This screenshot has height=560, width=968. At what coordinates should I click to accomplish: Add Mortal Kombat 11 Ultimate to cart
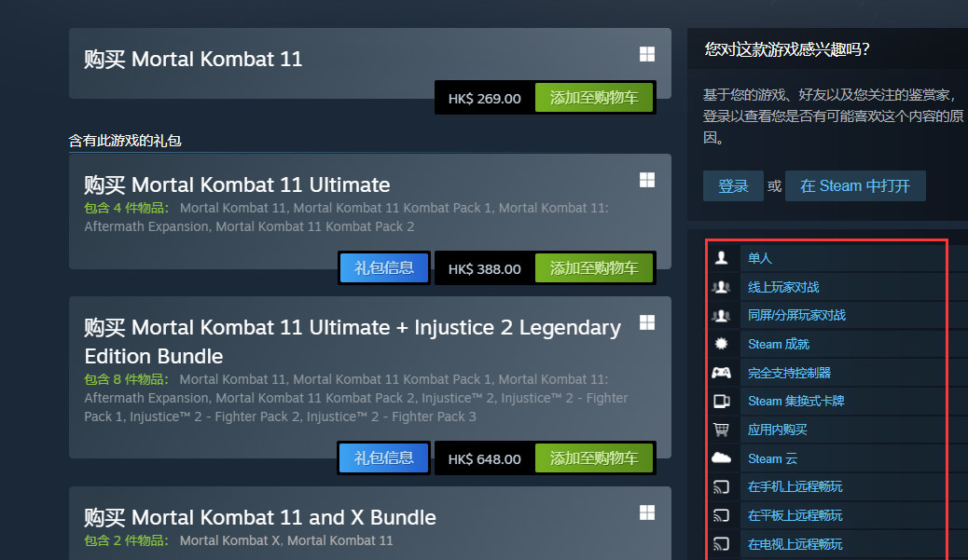click(x=594, y=268)
